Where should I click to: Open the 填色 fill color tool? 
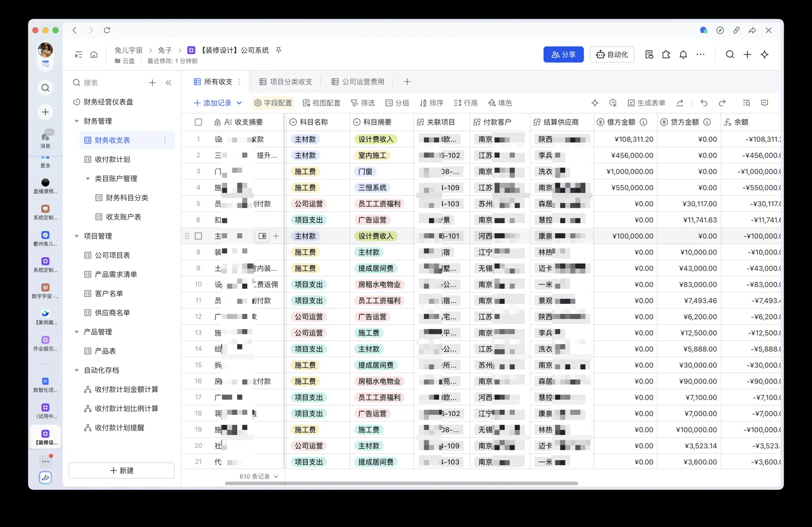pos(500,103)
